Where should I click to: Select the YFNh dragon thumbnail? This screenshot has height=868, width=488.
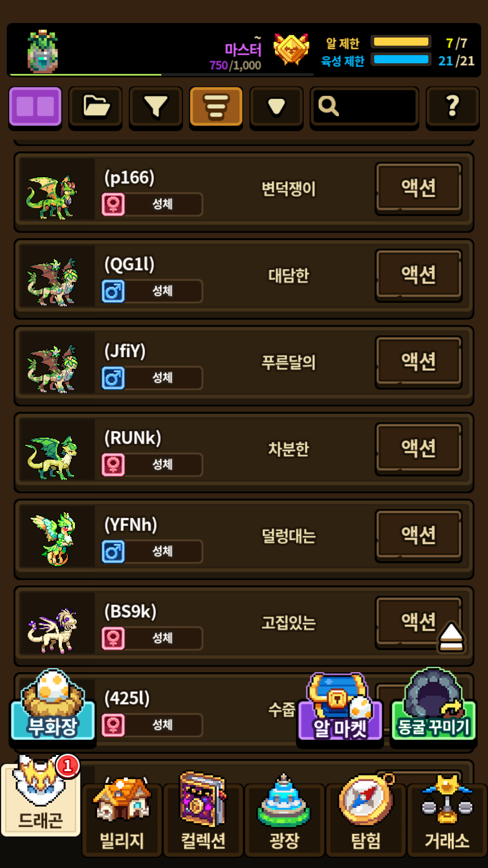click(x=52, y=539)
